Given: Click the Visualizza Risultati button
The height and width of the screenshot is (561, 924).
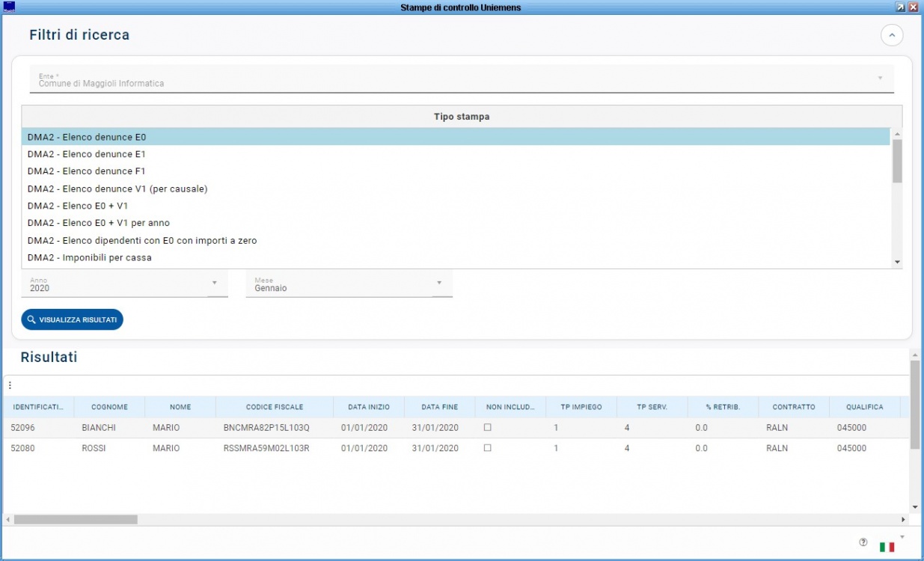Looking at the screenshot, I should pos(72,319).
